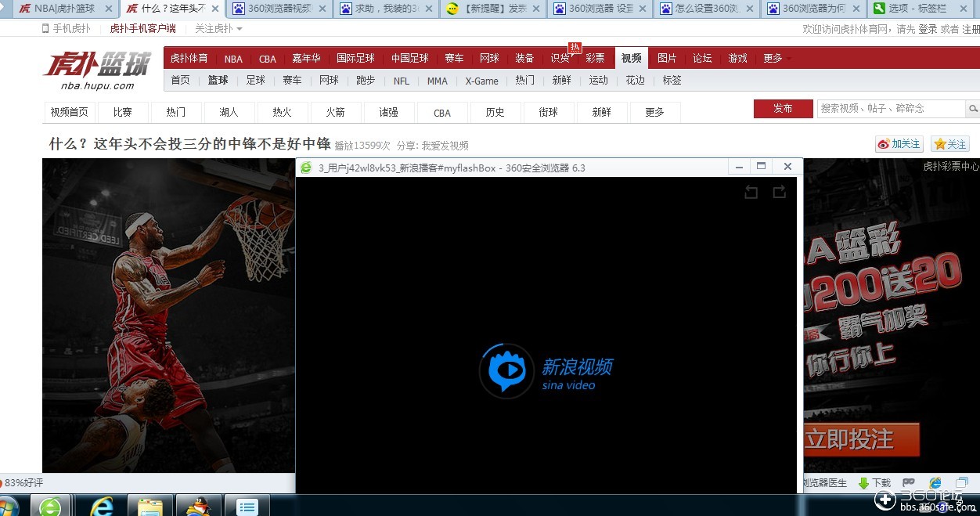
Task: Click the game controller icon in status bar
Action: tap(909, 483)
